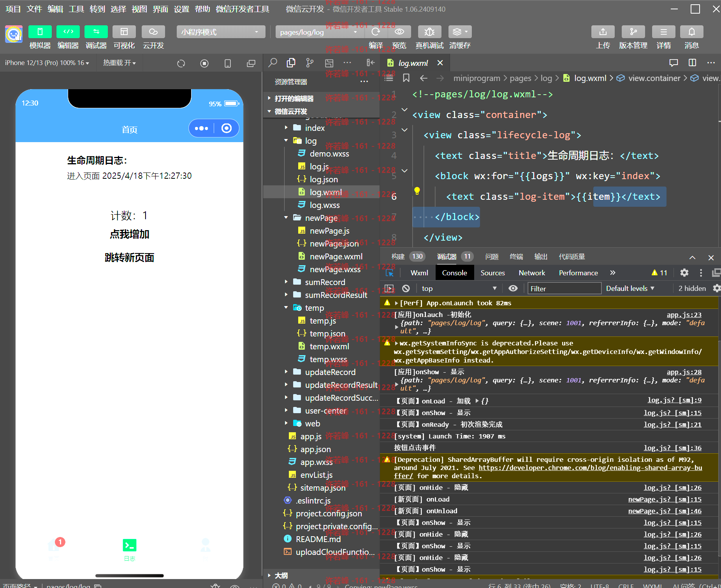Open the 问题 panel tab
The width and height of the screenshot is (721, 588).
pyautogui.click(x=492, y=257)
